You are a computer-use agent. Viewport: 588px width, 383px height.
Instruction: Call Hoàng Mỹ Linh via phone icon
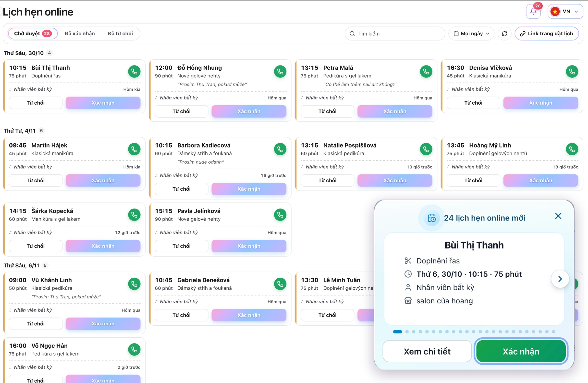point(572,149)
